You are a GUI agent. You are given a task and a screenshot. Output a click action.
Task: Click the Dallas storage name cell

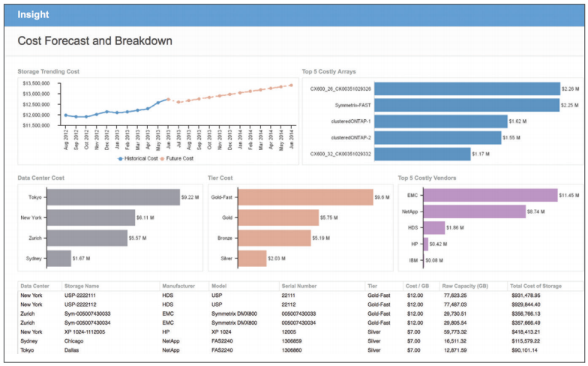(72, 350)
